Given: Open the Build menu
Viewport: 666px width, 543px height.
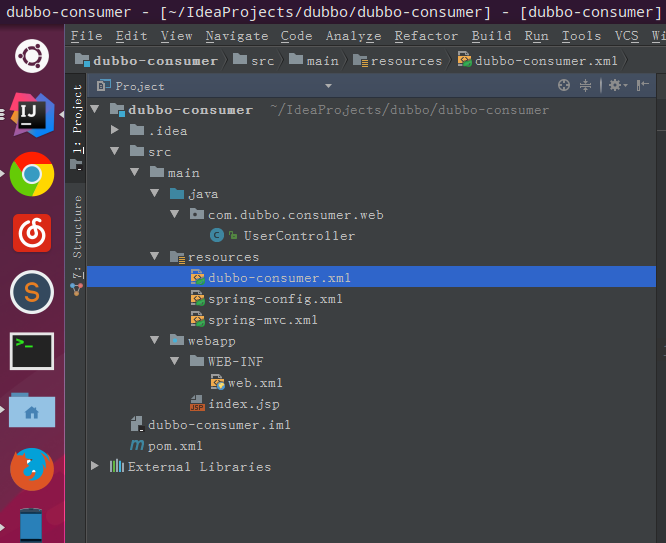Looking at the screenshot, I should click(491, 36).
